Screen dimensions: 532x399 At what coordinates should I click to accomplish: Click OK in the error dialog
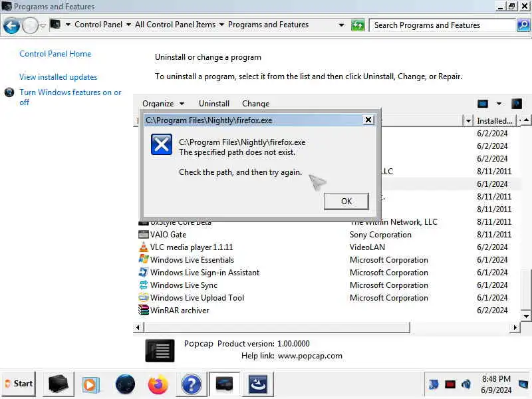[x=346, y=201]
